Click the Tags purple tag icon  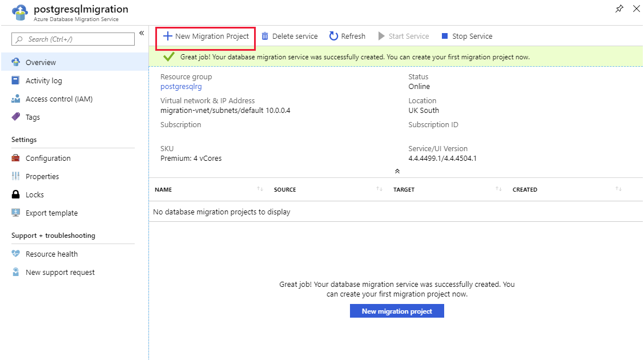[15, 117]
